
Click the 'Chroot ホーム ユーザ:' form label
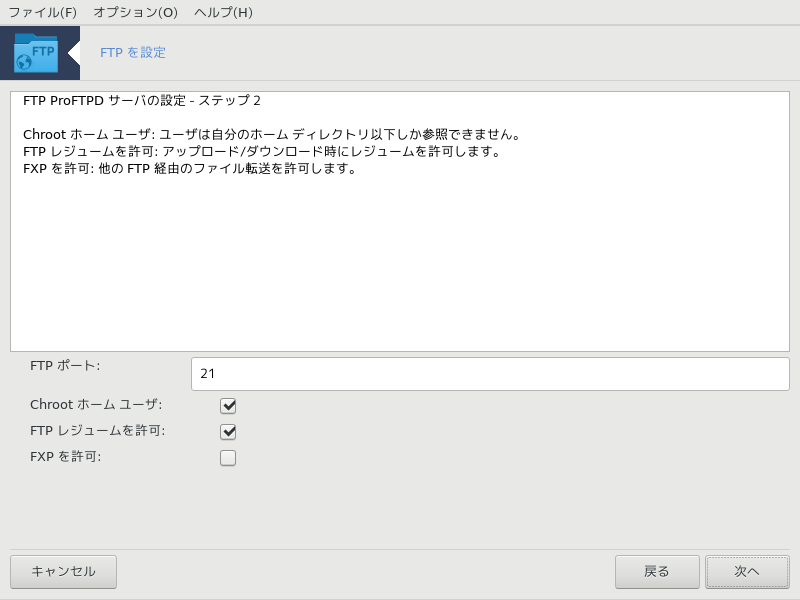click(x=96, y=405)
